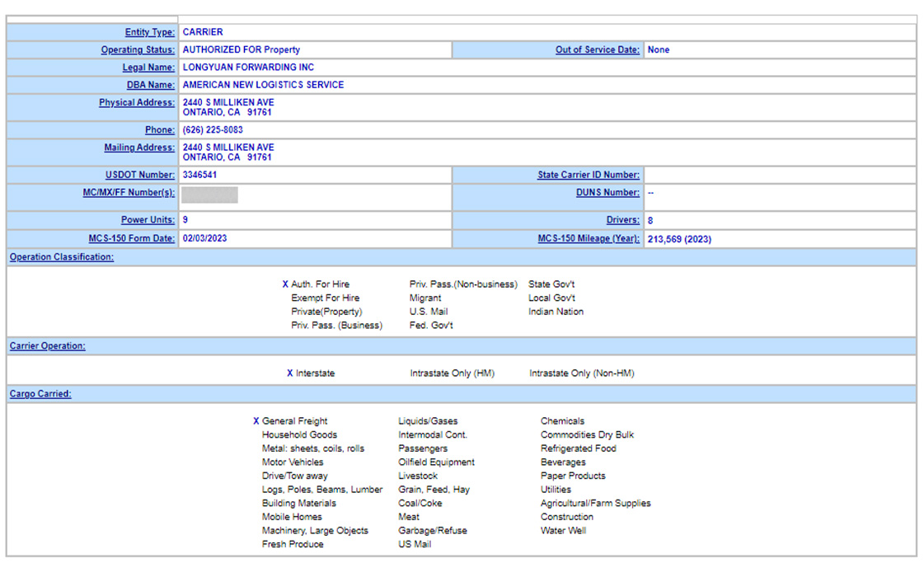
Task: Open the Carrier Operation section link
Action: tap(47, 346)
